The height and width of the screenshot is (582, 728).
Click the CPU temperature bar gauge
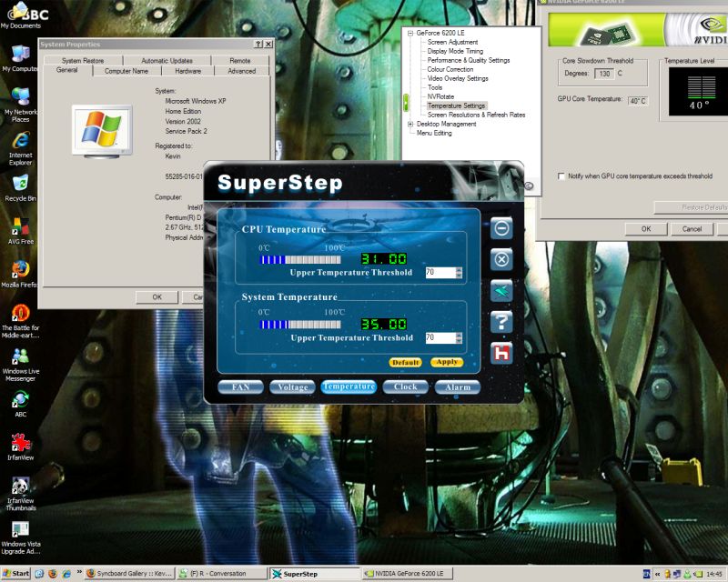pyautogui.click(x=300, y=259)
